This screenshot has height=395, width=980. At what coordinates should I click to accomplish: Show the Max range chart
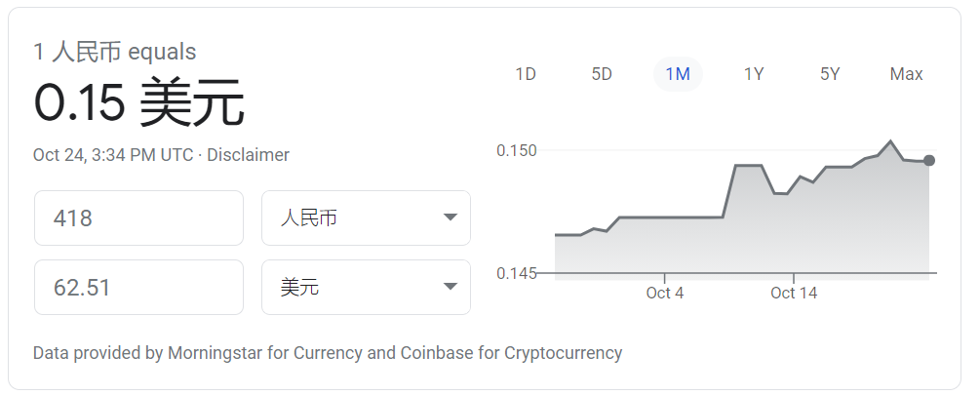pyautogui.click(x=906, y=74)
